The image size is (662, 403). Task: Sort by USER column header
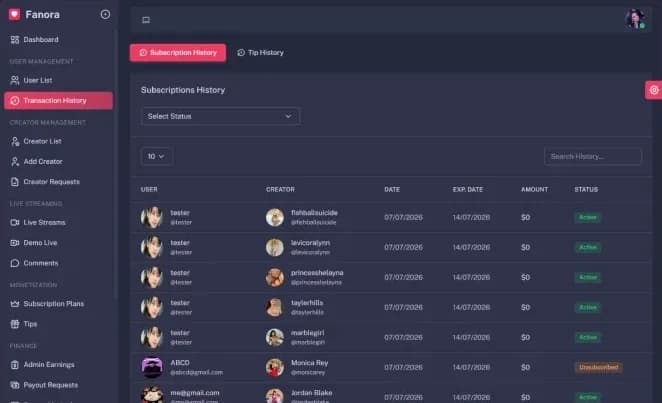point(149,189)
